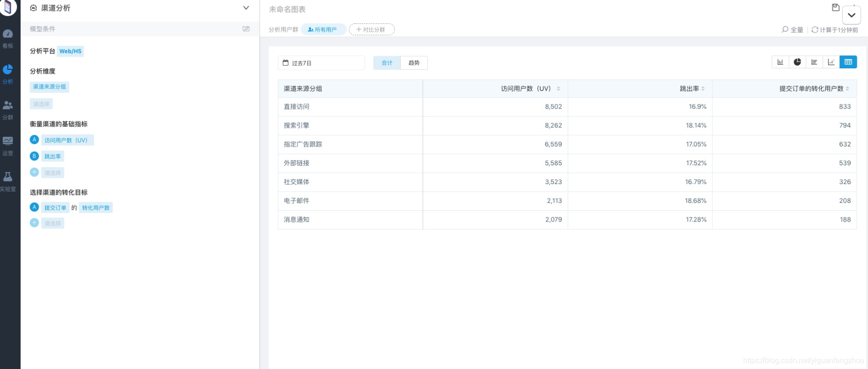Image resolution: width=868 pixels, height=369 pixels.
Task: Sort by 跳出率 column arrows
Action: point(703,89)
